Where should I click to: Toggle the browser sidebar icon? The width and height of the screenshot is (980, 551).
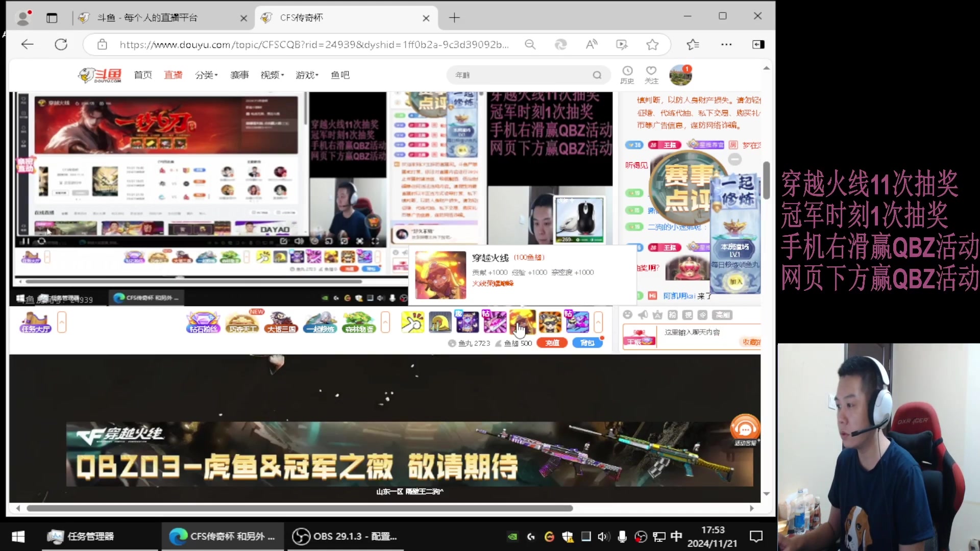coord(758,44)
